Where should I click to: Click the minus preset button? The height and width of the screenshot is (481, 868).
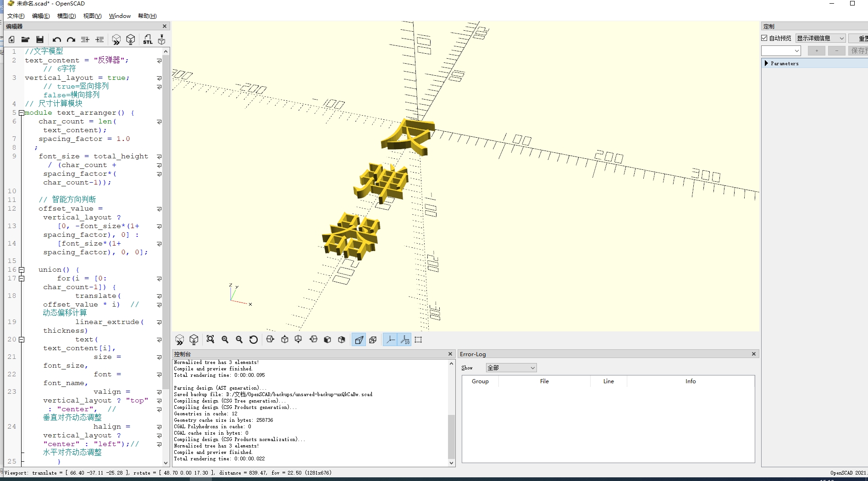click(837, 50)
